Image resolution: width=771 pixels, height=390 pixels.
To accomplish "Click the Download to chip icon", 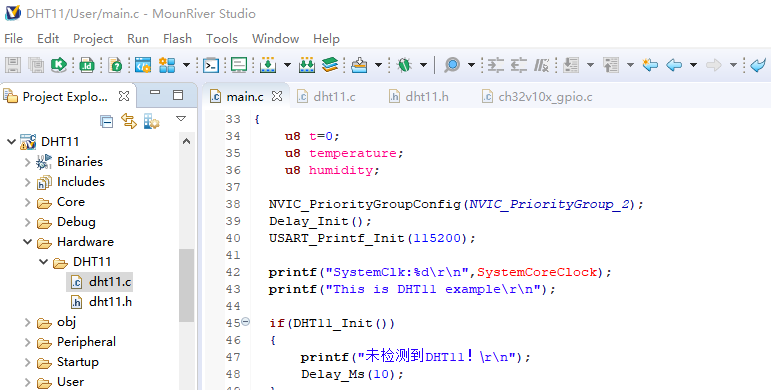I will tap(268, 65).
